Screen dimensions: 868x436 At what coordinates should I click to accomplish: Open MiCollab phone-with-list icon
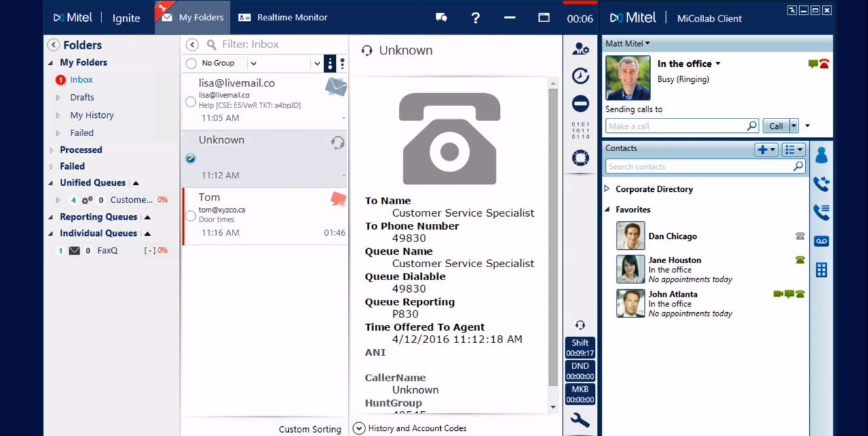click(x=821, y=212)
